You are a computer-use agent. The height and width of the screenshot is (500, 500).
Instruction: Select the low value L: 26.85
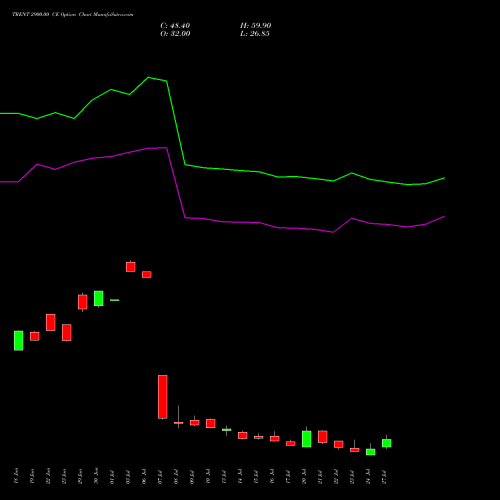point(255,34)
